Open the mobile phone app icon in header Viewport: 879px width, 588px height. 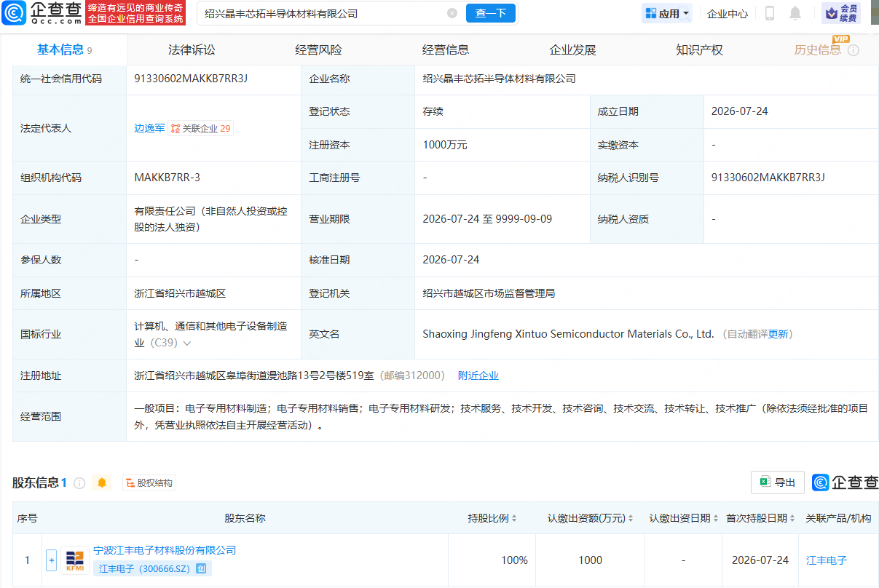pyautogui.click(x=770, y=13)
